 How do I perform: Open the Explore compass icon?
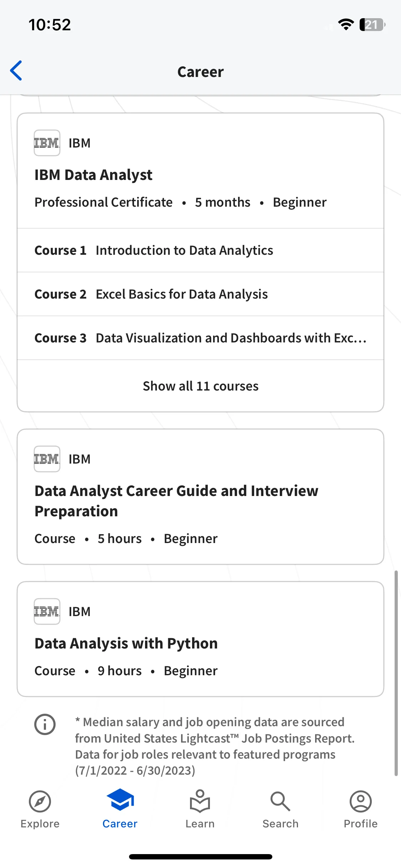coord(40,801)
